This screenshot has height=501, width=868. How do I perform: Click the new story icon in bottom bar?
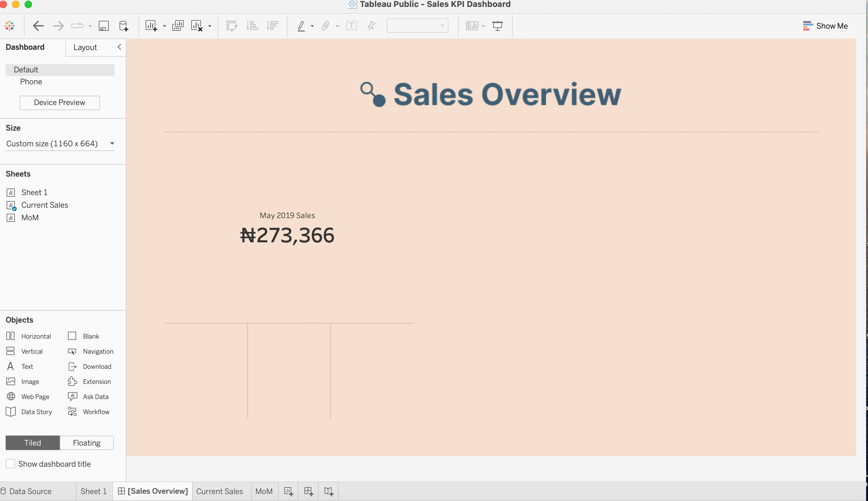[x=329, y=491]
